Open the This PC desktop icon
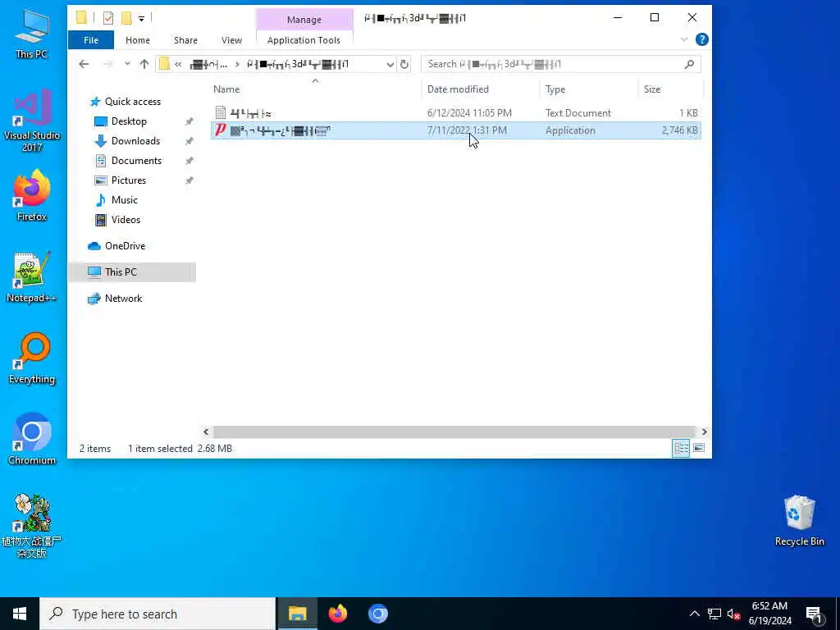This screenshot has width=840, height=630. [32, 33]
